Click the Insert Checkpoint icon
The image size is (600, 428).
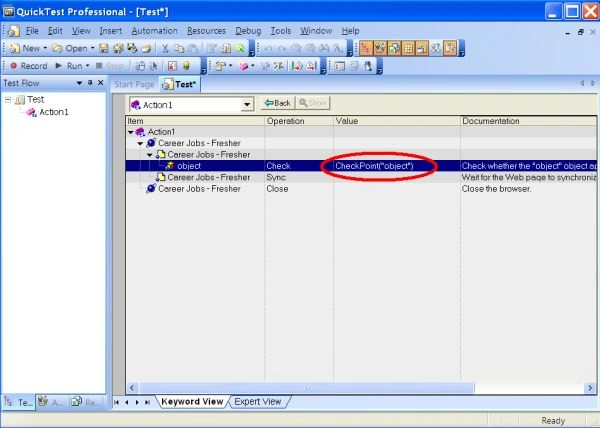click(x=220, y=66)
